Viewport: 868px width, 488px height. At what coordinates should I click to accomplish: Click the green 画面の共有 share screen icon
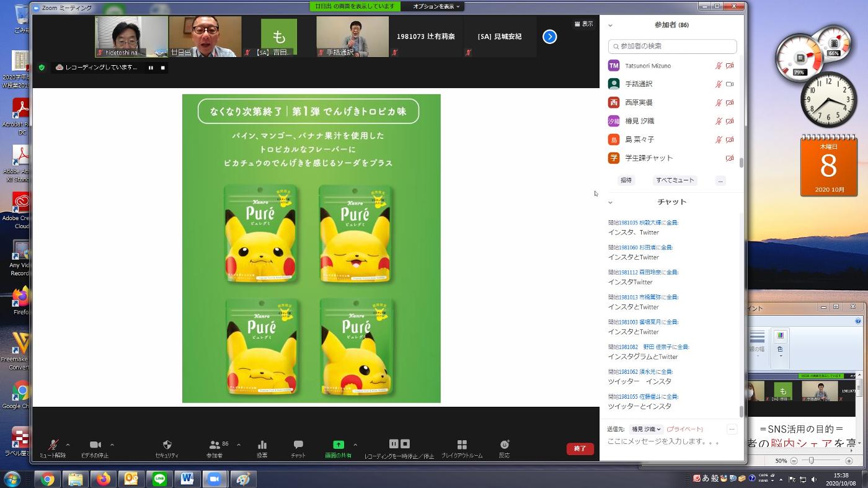[338, 445]
